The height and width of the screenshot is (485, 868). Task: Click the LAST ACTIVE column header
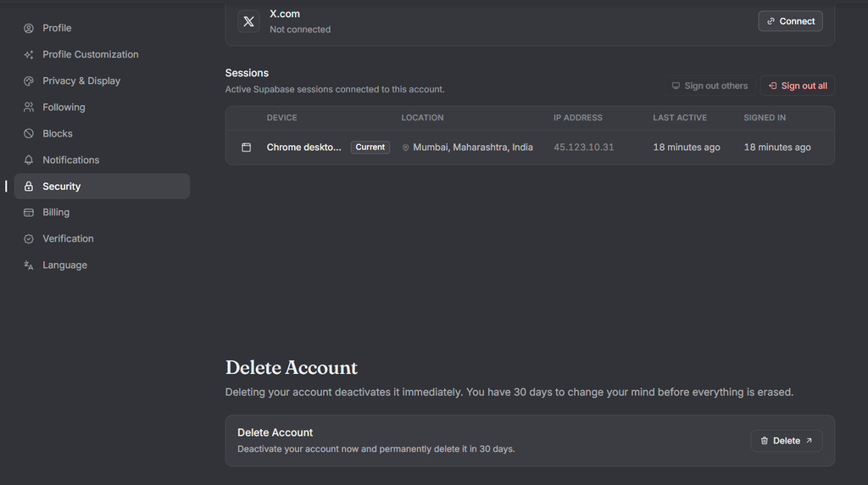680,118
